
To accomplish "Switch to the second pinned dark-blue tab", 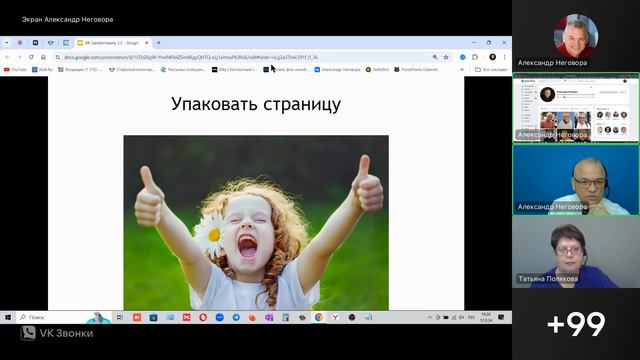I will coord(36,43).
